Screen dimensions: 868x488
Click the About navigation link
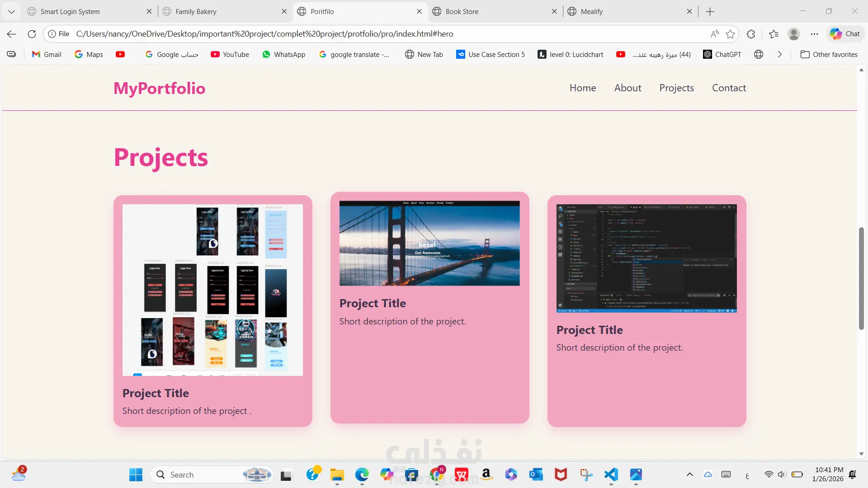pos(627,88)
